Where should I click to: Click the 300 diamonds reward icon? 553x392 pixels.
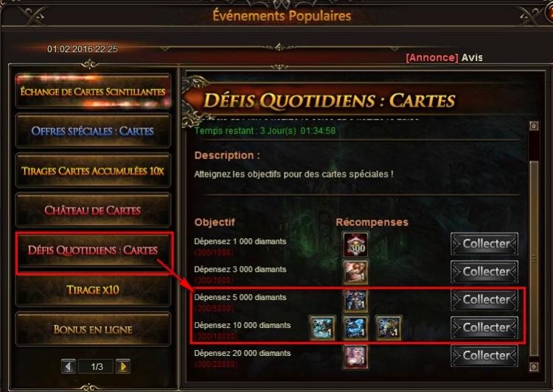355,245
